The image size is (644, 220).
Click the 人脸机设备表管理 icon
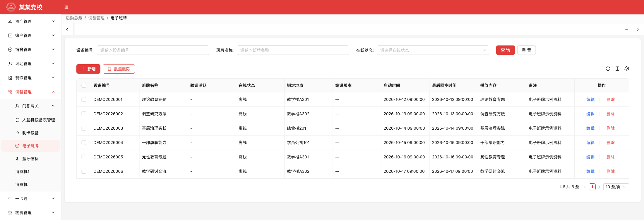(x=17, y=120)
